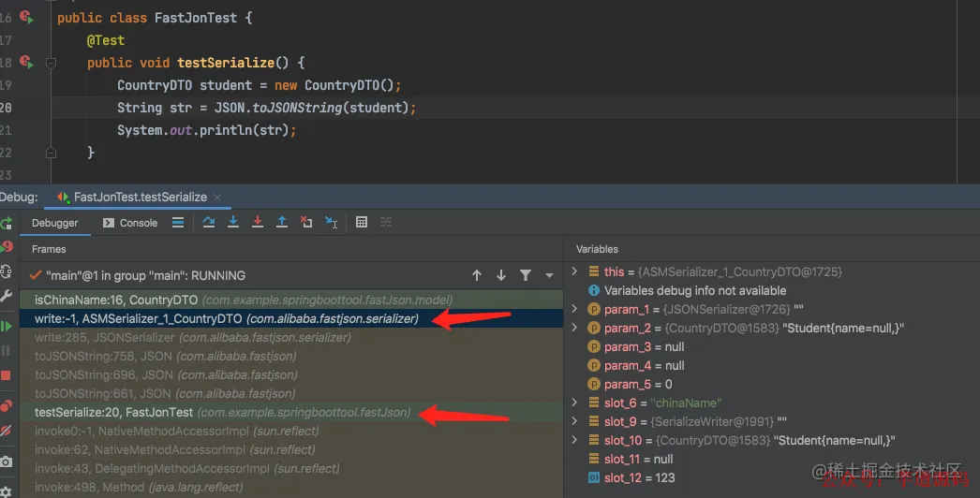This screenshot has height=498, width=980.
Task: Click Step Out in debug toolbar
Action: tap(282, 222)
